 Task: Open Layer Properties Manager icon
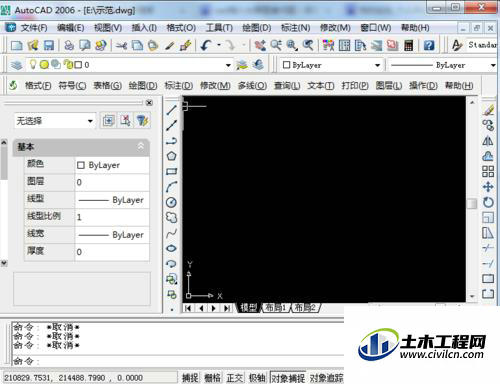(16, 65)
